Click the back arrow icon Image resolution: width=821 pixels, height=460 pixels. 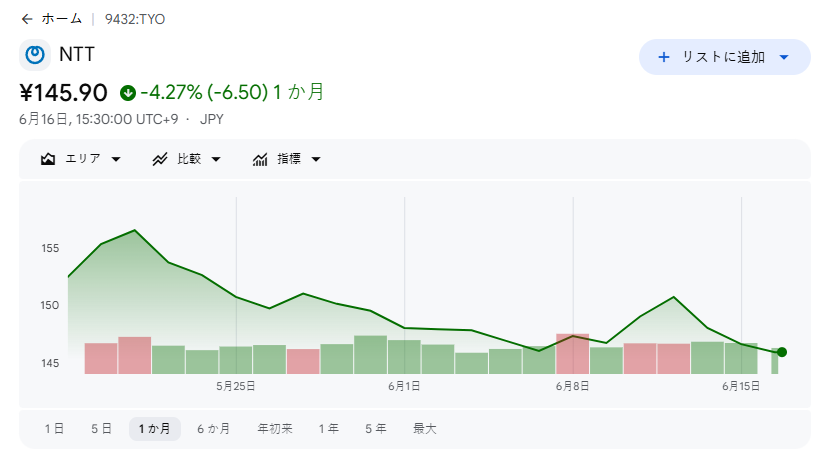click(x=27, y=19)
